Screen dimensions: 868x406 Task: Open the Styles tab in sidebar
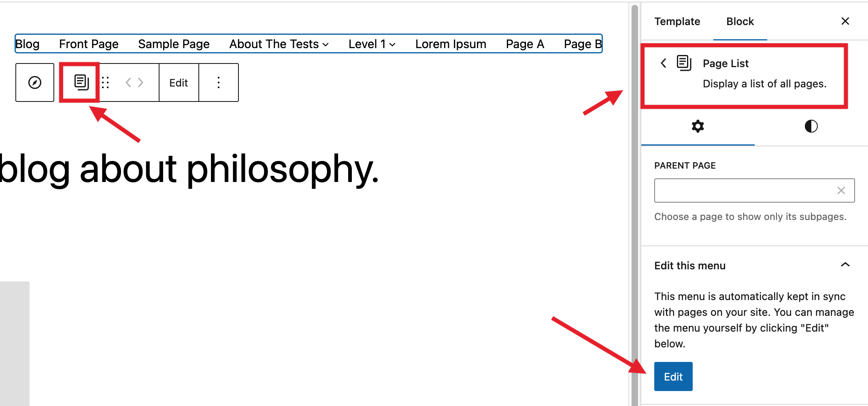[811, 127]
